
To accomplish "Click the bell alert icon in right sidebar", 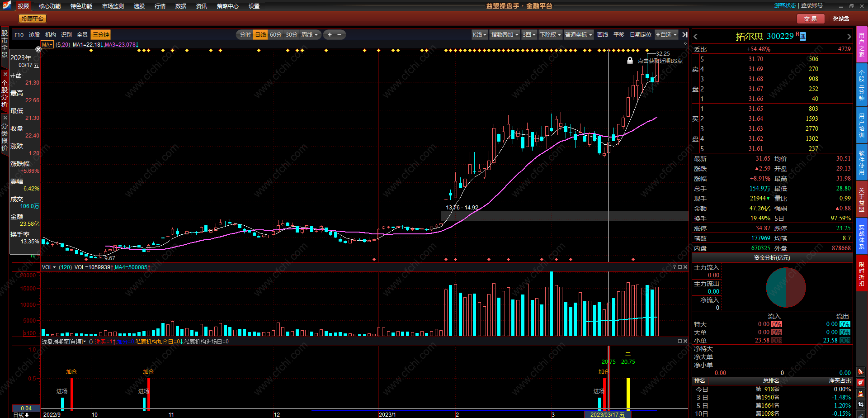I will [x=861, y=372].
